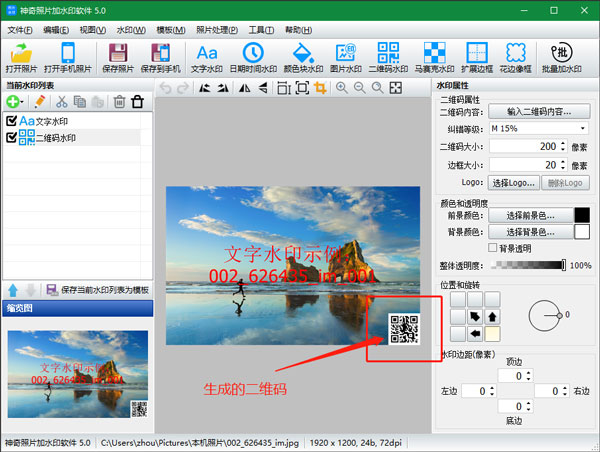Image resolution: width=600 pixels, height=452 pixels.
Task: Click the zoom in magnifier icon
Action: click(x=342, y=88)
